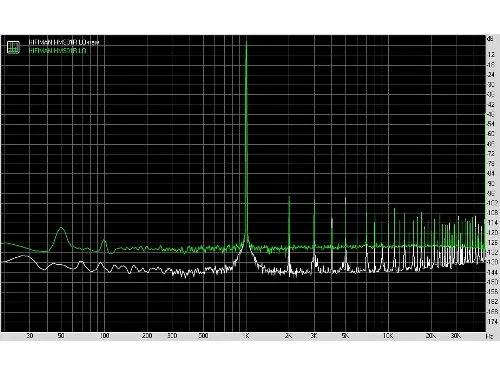Click the -174 dB scale label
The image size is (500, 375).
pyautogui.click(x=492, y=322)
